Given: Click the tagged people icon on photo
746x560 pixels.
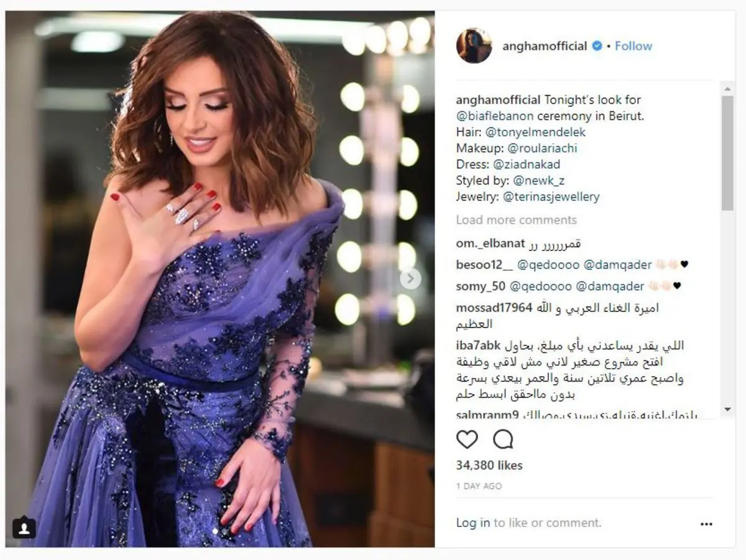Looking at the screenshot, I should pos(24,528).
